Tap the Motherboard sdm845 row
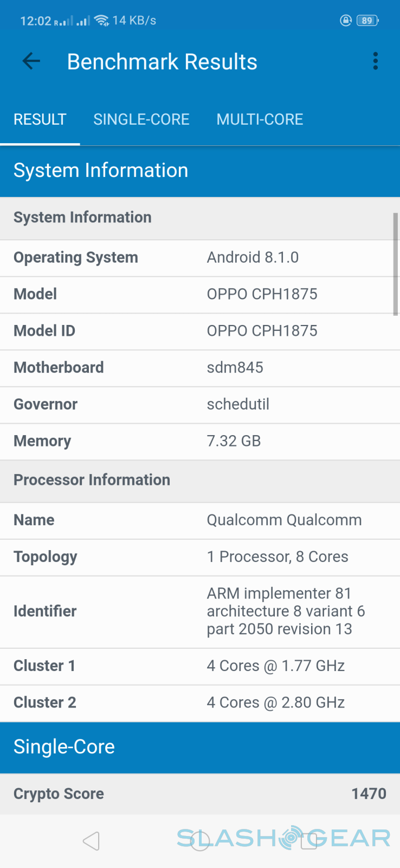Screen dimensions: 400x868 coord(199,368)
